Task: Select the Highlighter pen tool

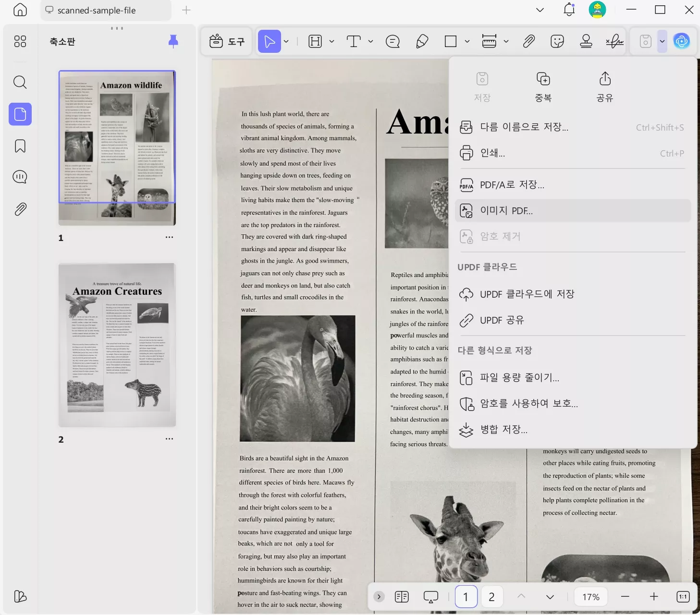Action: [x=422, y=41]
